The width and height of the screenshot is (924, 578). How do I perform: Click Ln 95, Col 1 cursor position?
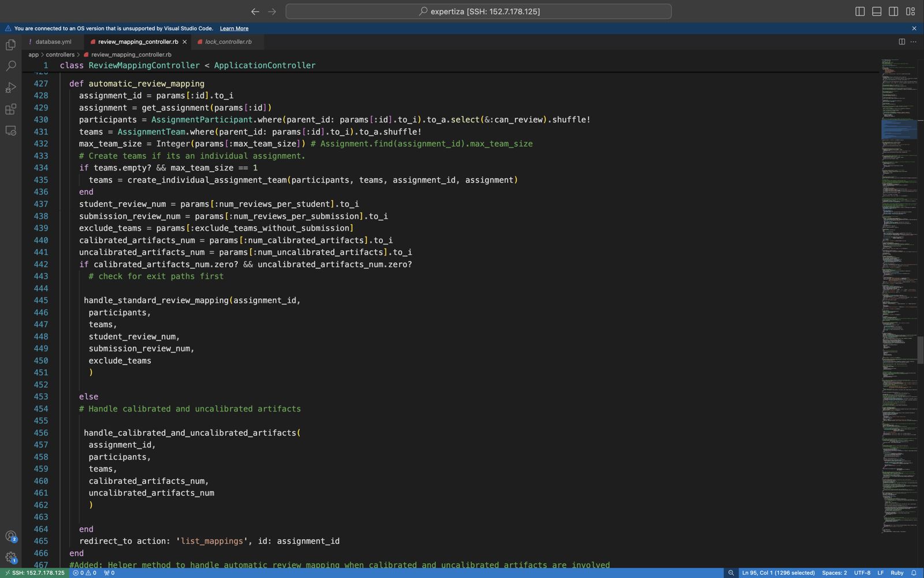(778, 573)
